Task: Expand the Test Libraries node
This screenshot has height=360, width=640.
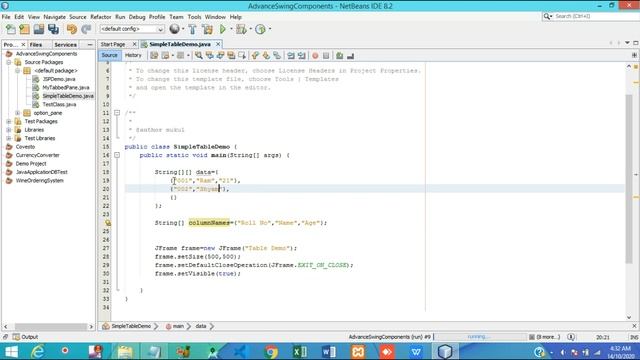Action: click(x=9, y=138)
